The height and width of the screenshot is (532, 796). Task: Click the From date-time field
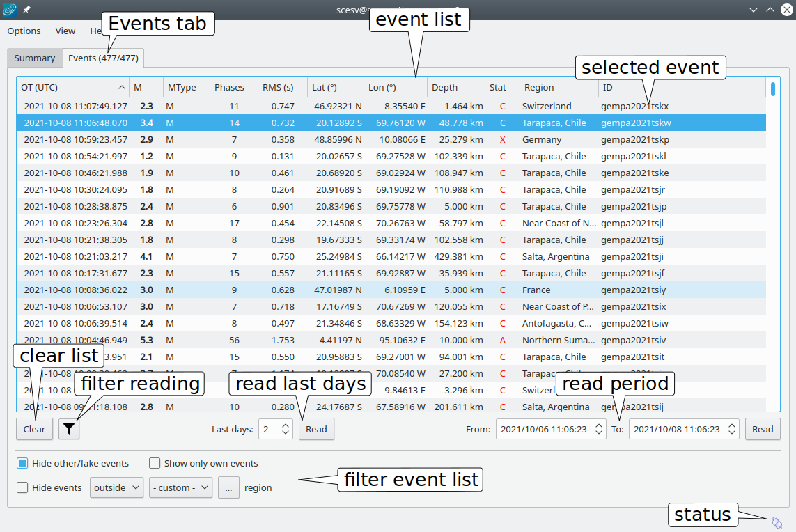(545, 429)
